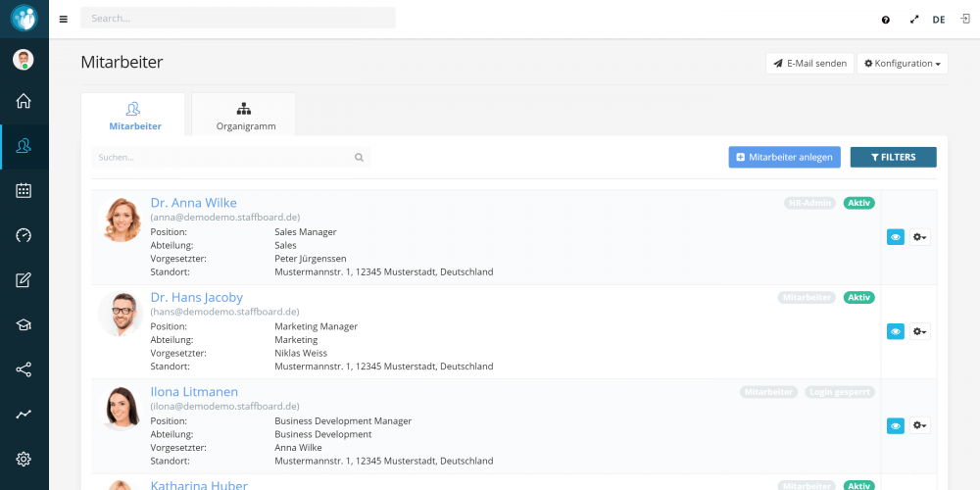Click the 'Marketing Manager' position text
This screenshot has height=490, width=980.
(317, 326)
